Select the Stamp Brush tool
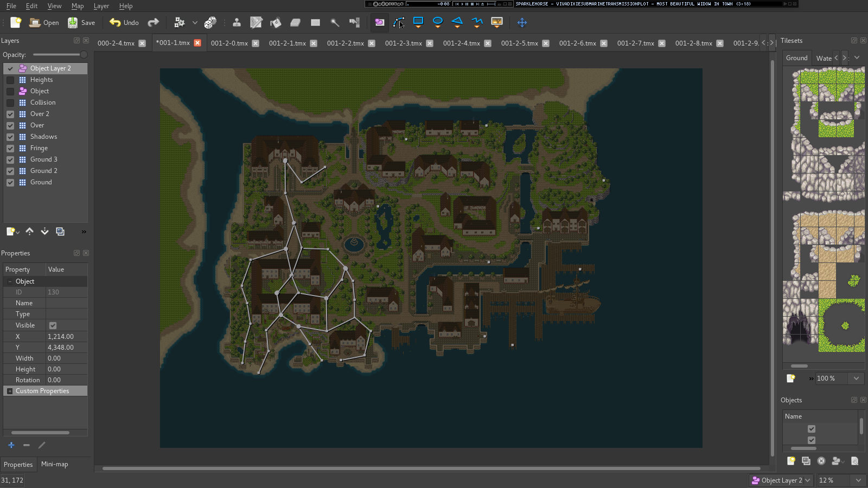Screen dimensions: 868x488 [x=237, y=22]
